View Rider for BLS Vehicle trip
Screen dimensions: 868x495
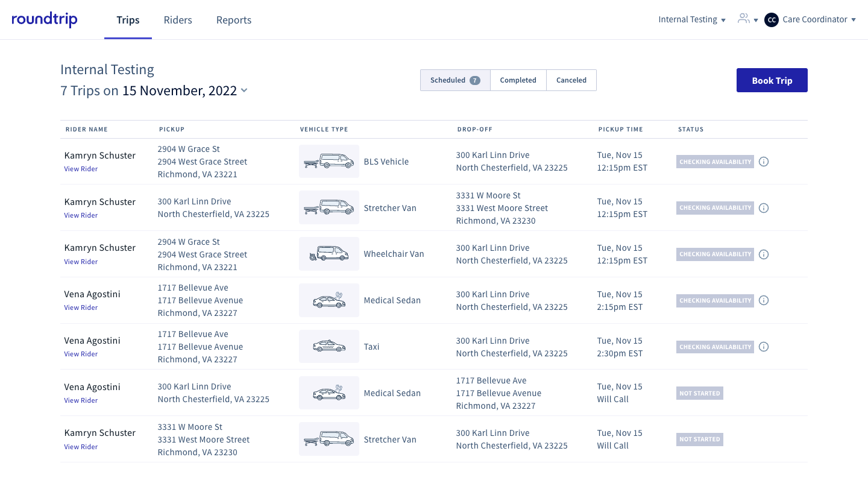[81, 169]
